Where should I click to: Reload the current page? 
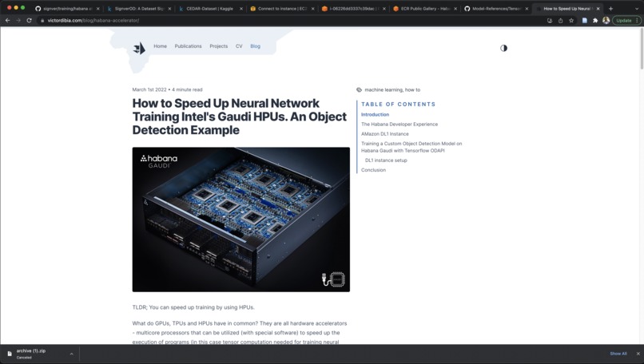click(x=29, y=20)
